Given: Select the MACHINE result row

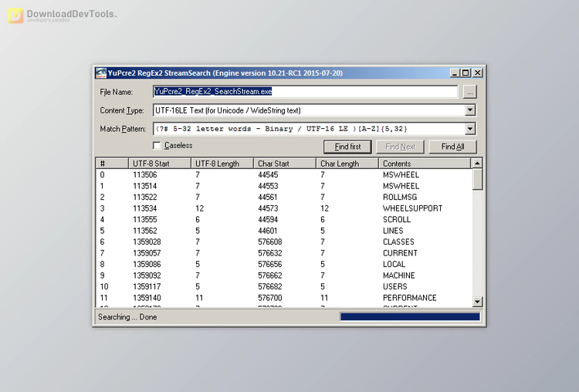Looking at the screenshot, I should tap(284, 275).
